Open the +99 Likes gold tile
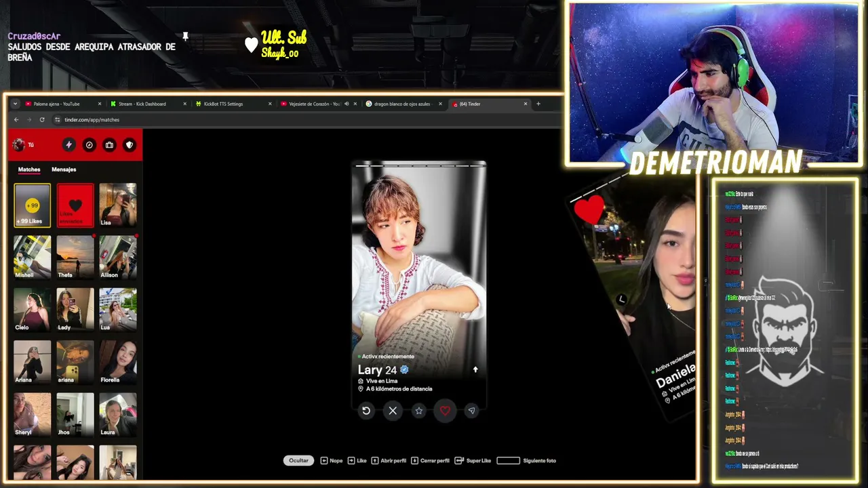 32,205
